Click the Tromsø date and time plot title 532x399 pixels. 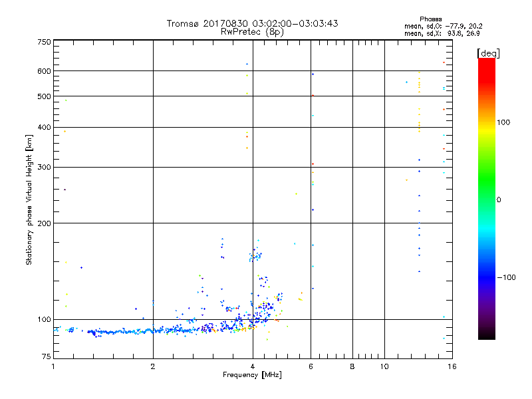click(x=252, y=23)
